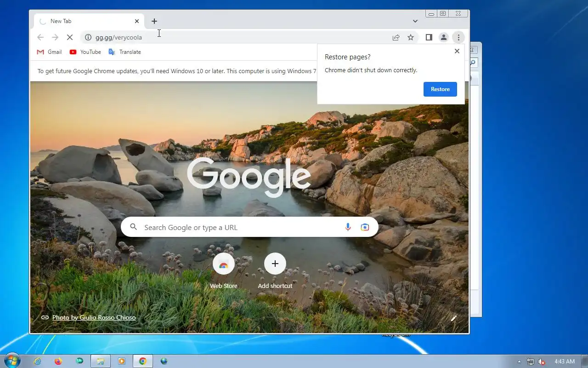Viewport: 588px width, 368px height.
Task: Open a new tab with plus button
Action: pyautogui.click(x=154, y=21)
